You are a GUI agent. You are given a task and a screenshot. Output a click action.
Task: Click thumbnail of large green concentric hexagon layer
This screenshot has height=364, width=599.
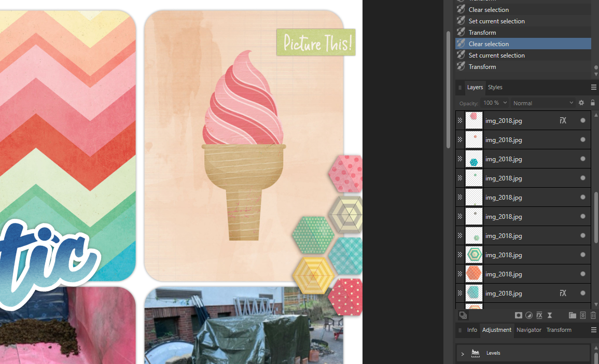point(473,255)
